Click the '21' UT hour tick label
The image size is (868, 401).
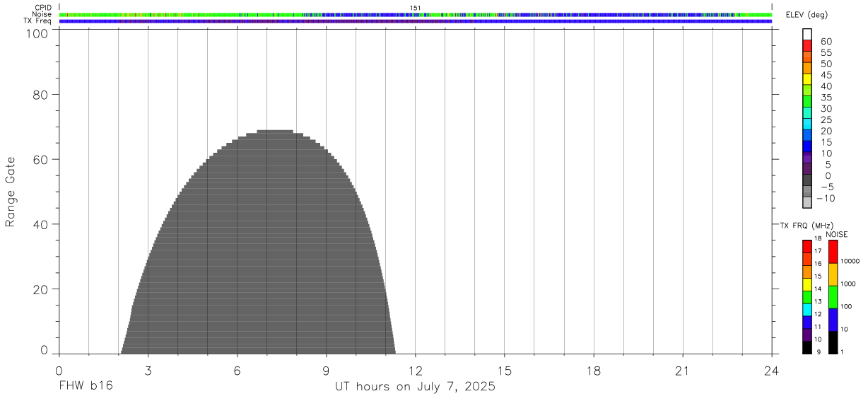click(683, 371)
